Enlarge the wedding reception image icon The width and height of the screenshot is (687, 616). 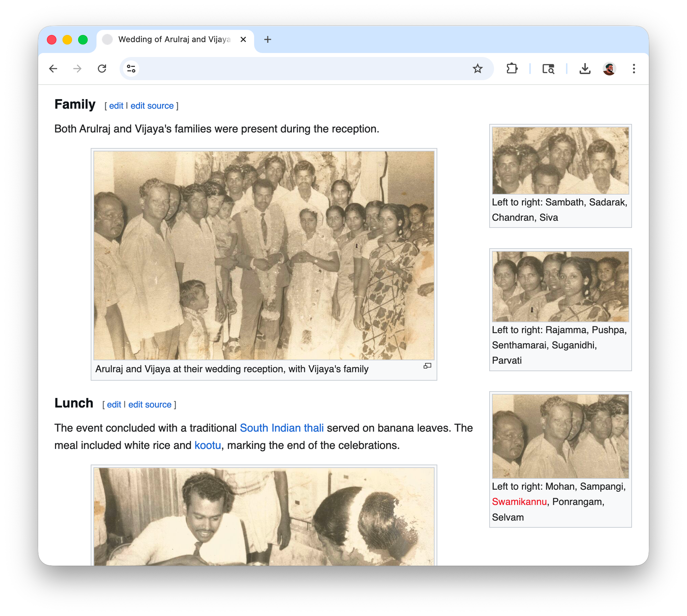point(427,366)
